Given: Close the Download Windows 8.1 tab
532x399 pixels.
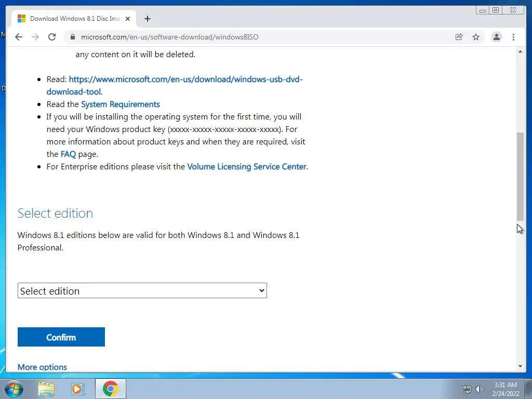Looking at the screenshot, I should 128,19.
